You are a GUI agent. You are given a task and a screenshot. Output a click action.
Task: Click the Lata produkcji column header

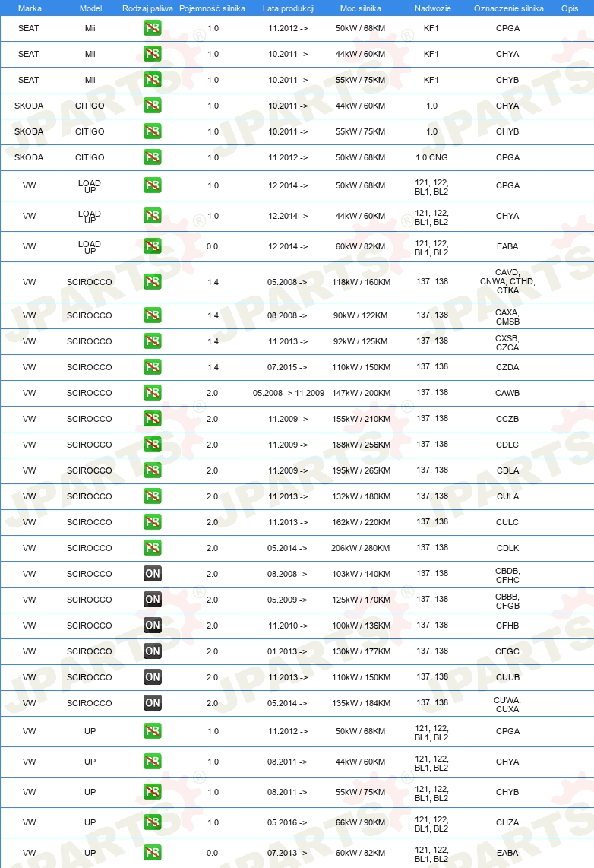(289, 8)
